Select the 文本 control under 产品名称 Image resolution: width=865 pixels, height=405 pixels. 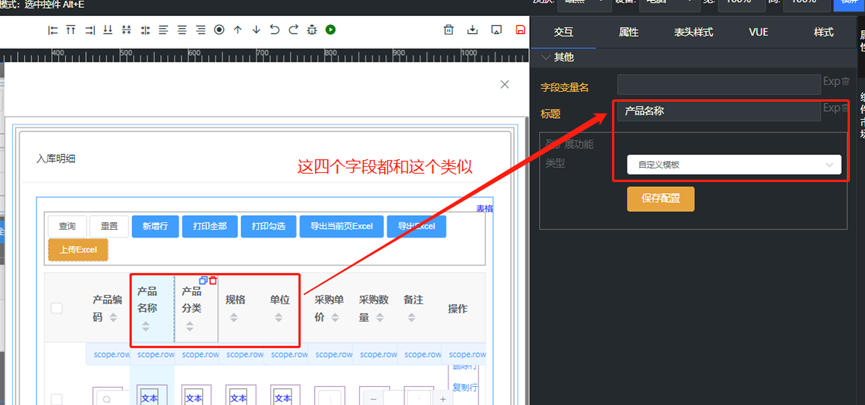click(x=149, y=398)
